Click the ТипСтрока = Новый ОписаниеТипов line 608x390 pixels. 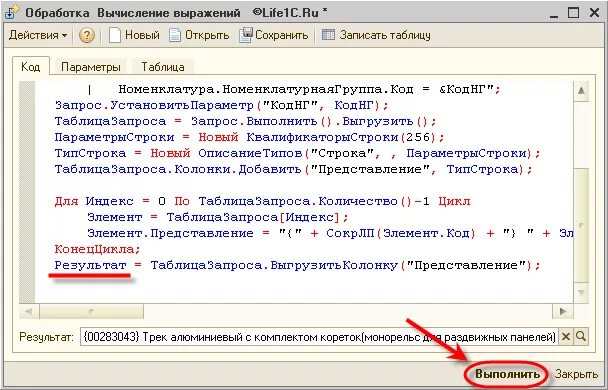297,153
